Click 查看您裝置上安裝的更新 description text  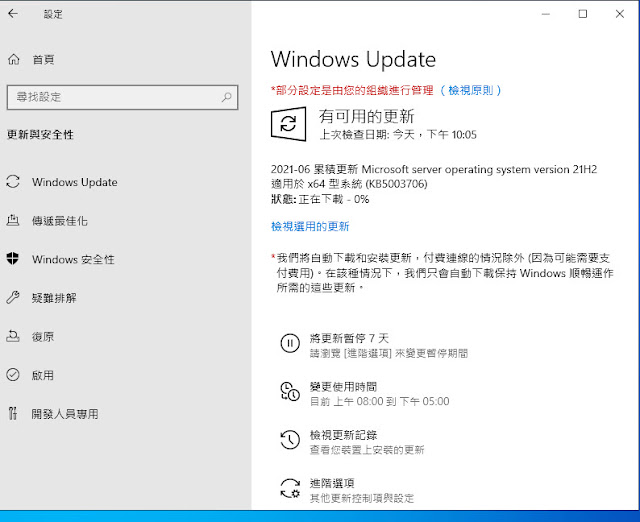pos(367,450)
